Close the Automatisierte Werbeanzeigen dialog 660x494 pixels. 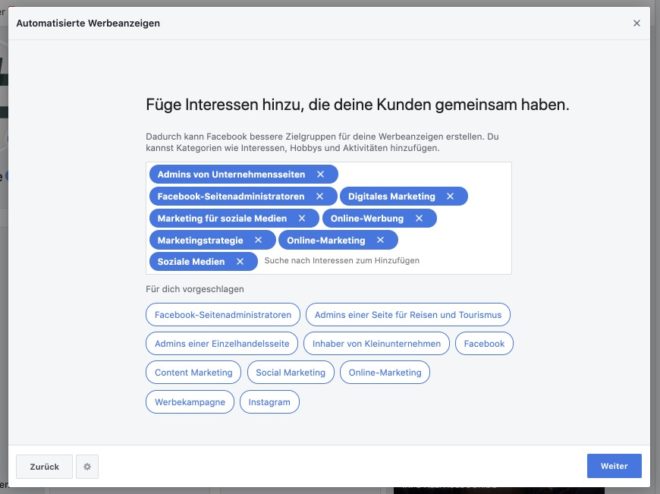tap(636, 23)
